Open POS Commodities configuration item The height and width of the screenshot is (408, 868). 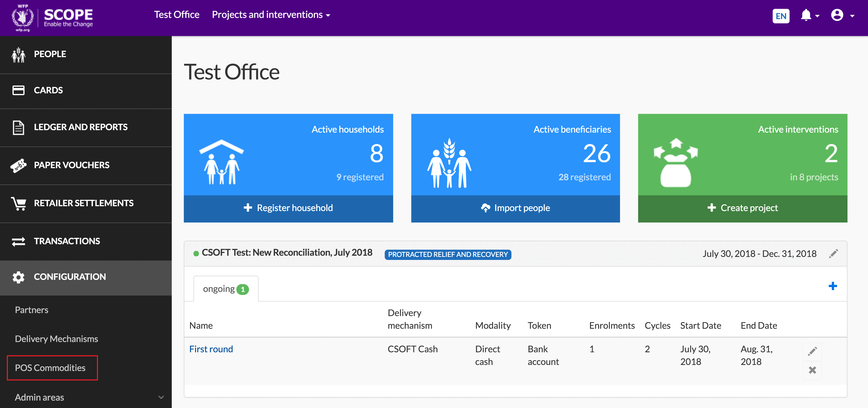tap(50, 368)
